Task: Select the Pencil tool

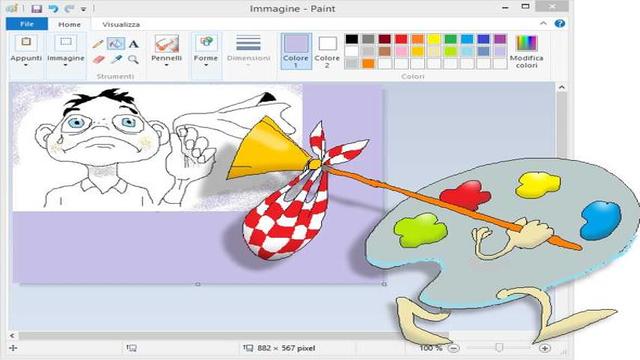Action: 98,44
